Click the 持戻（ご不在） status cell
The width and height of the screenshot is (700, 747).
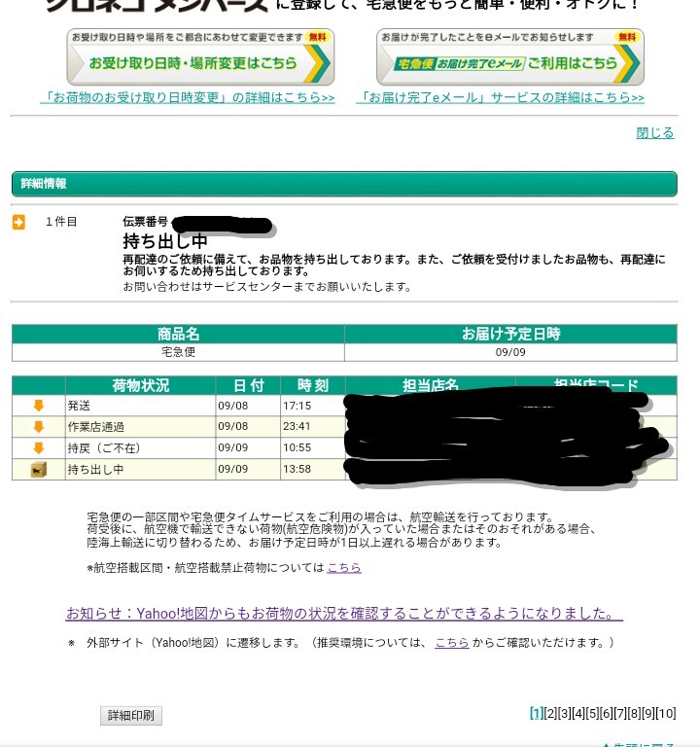pos(140,447)
